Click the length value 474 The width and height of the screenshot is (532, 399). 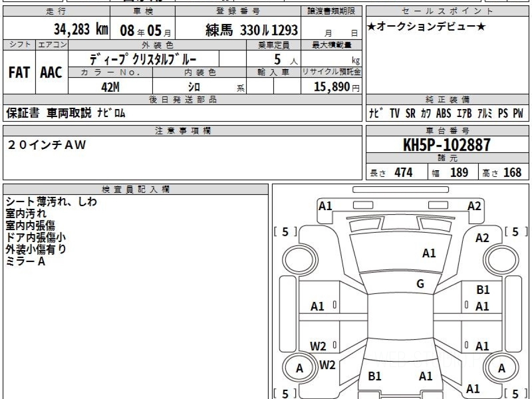click(403, 172)
